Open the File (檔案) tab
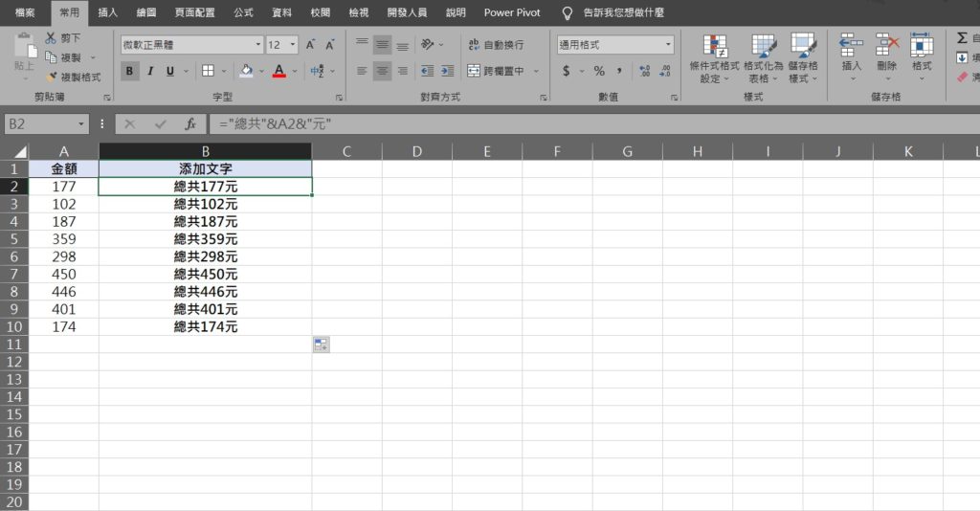Image resolution: width=980 pixels, height=511 pixels. [25, 12]
